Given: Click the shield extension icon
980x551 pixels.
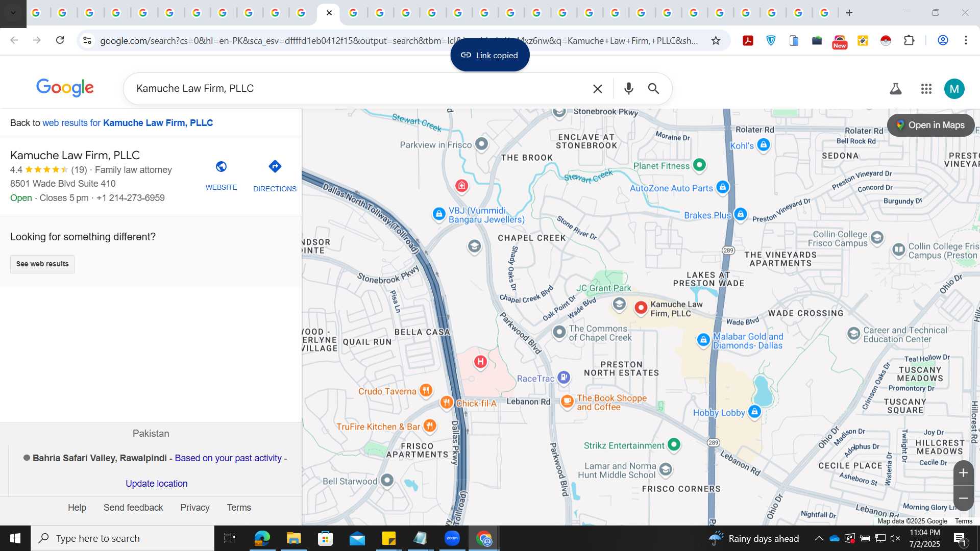Looking at the screenshot, I should coord(771,40).
